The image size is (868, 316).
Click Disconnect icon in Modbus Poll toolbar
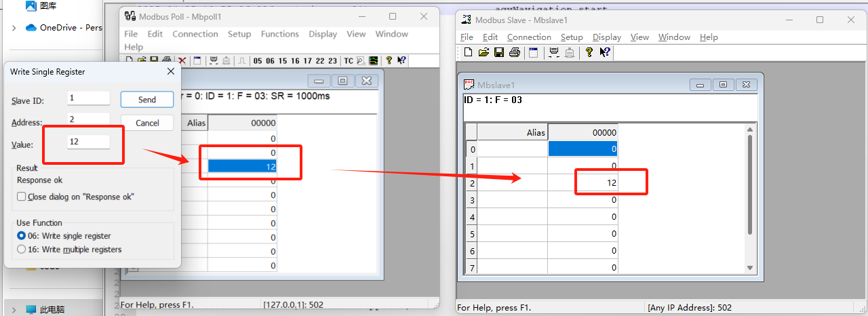click(226, 61)
